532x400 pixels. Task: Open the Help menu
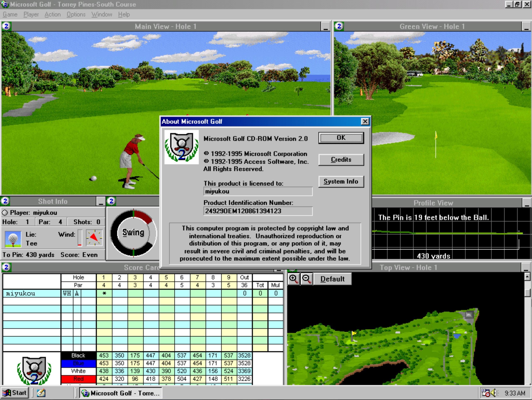(x=124, y=14)
